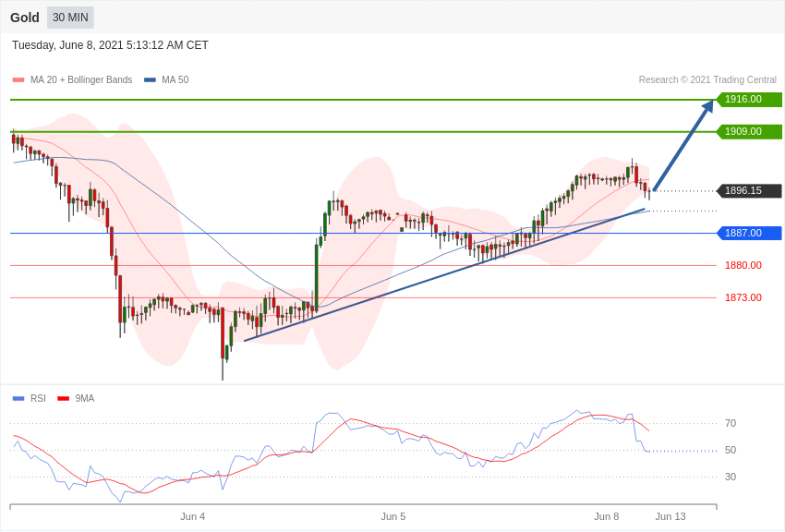This screenshot has height=532, width=785.
Task: Click the Jun 13 date axis label
Action: [670, 516]
